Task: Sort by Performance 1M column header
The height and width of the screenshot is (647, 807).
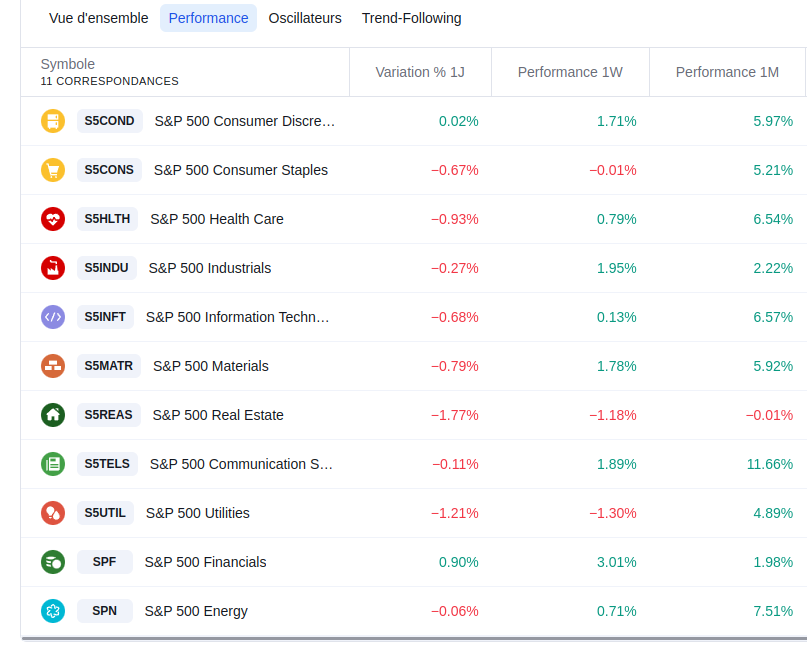Action: [727, 72]
